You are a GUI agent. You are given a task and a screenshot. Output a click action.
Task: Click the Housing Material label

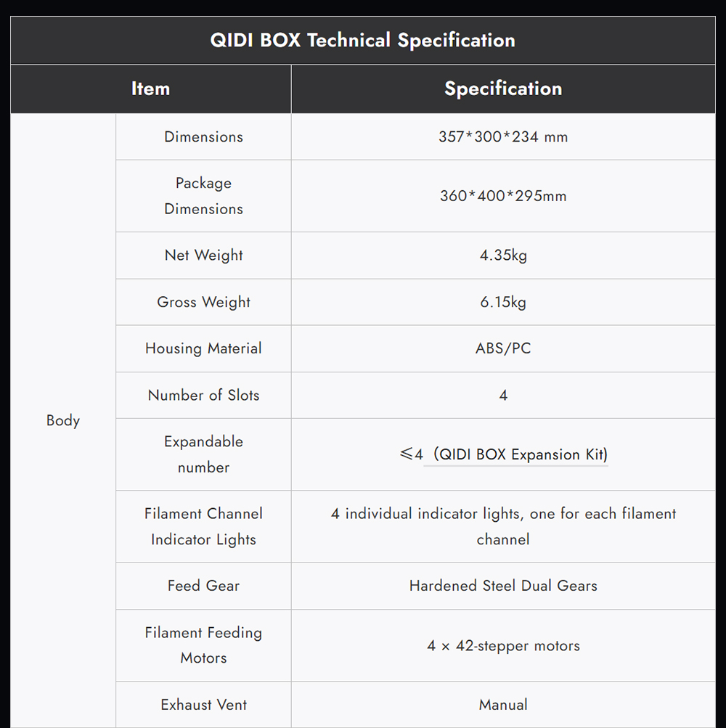pos(203,348)
